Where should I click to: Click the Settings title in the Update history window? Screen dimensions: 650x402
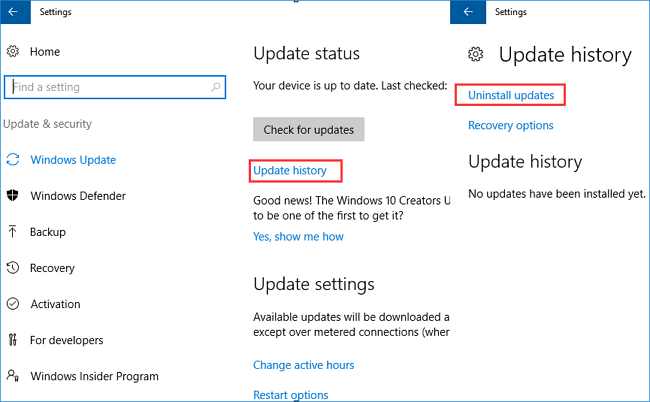[511, 12]
